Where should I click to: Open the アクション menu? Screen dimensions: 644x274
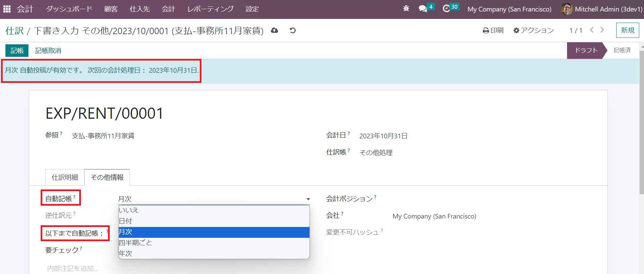pyautogui.click(x=533, y=30)
